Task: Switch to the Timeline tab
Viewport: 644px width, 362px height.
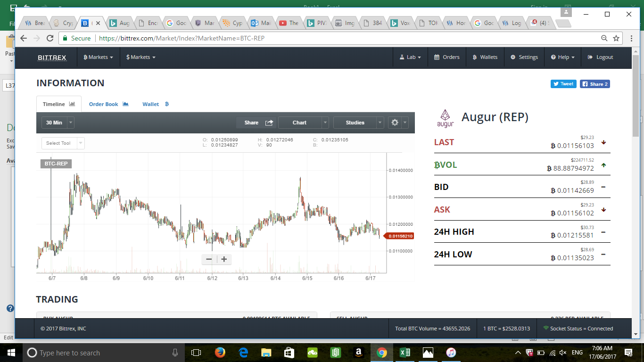Action: (58, 104)
